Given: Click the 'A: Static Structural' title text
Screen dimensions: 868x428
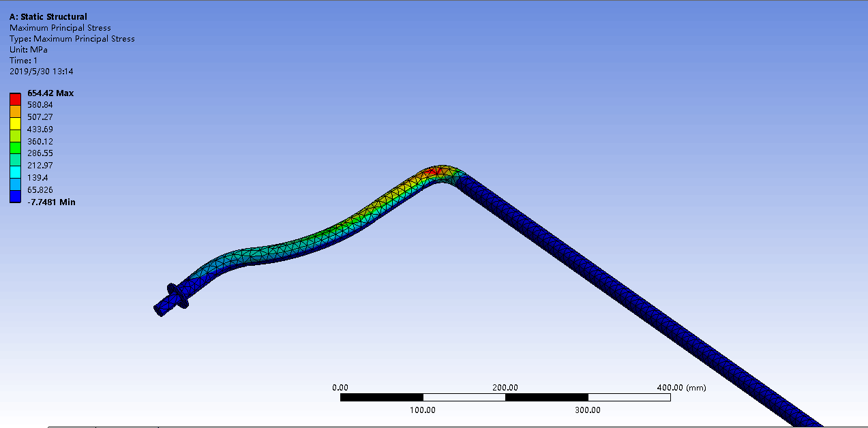Looking at the screenshot, I should tap(48, 16).
